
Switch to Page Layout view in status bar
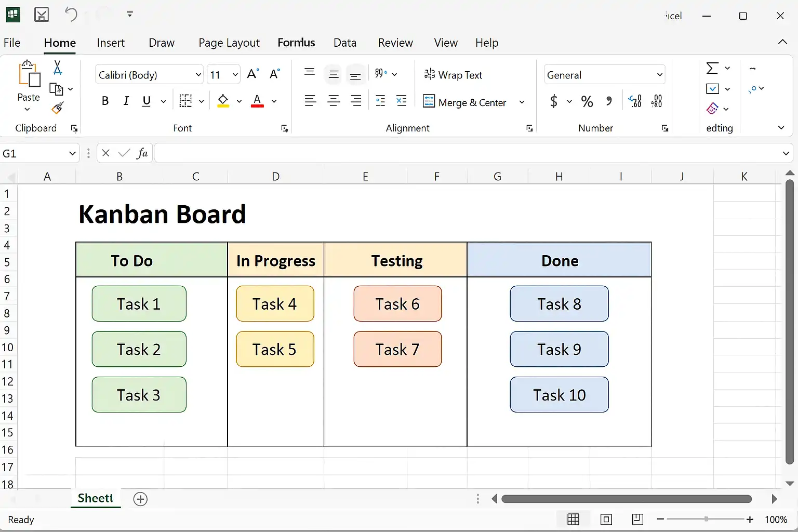(x=606, y=519)
